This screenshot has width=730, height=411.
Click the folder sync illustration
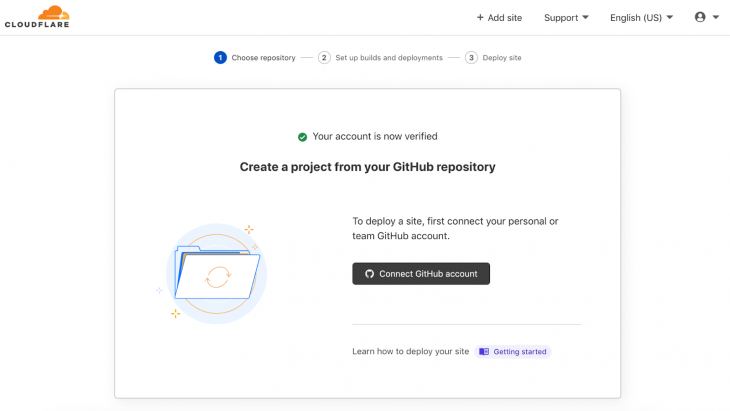coord(216,273)
